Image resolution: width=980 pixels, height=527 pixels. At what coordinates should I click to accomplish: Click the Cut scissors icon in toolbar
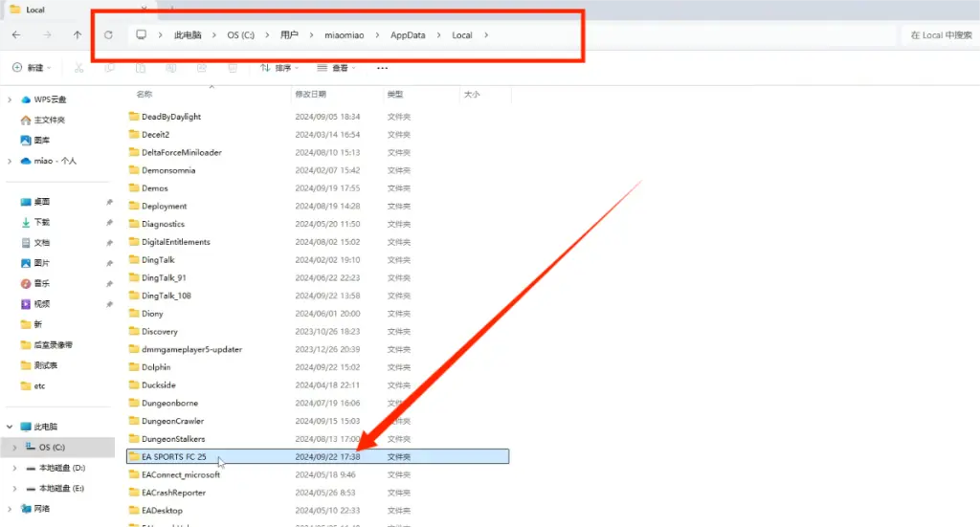[78, 68]
